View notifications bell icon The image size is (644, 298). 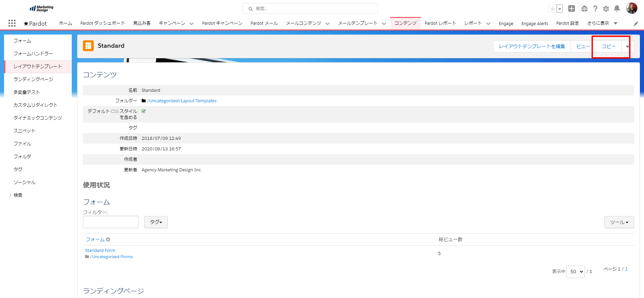tap(617, 9)
